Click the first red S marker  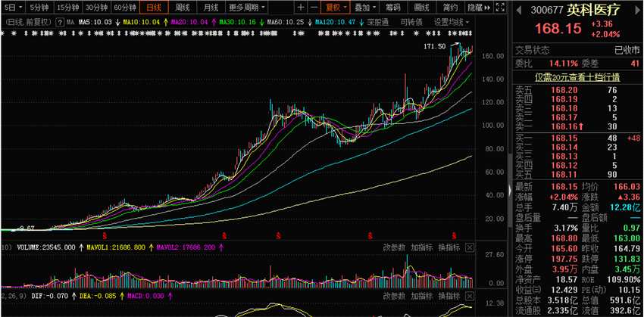105,236
